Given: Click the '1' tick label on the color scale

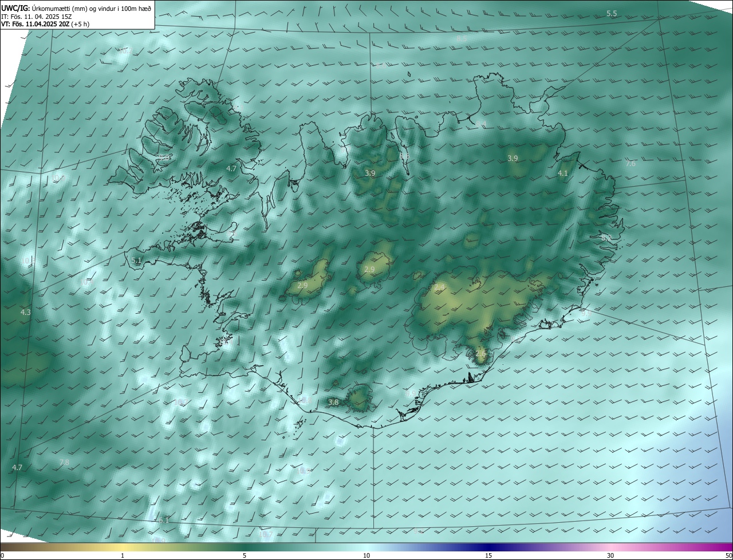Looking at the screenshot, I should point(123,555).
